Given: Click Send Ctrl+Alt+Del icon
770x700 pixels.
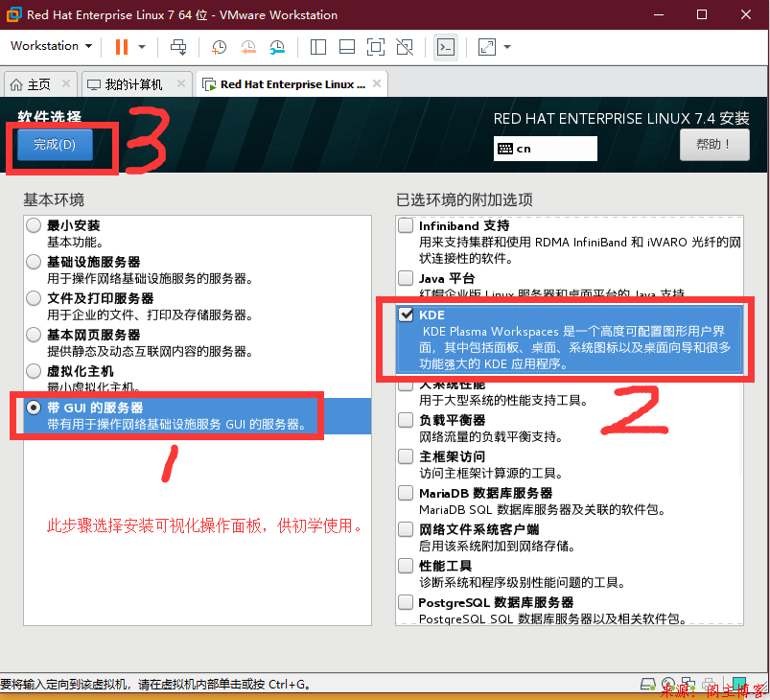Looking at the screenshot, I should tap(178, 47).
